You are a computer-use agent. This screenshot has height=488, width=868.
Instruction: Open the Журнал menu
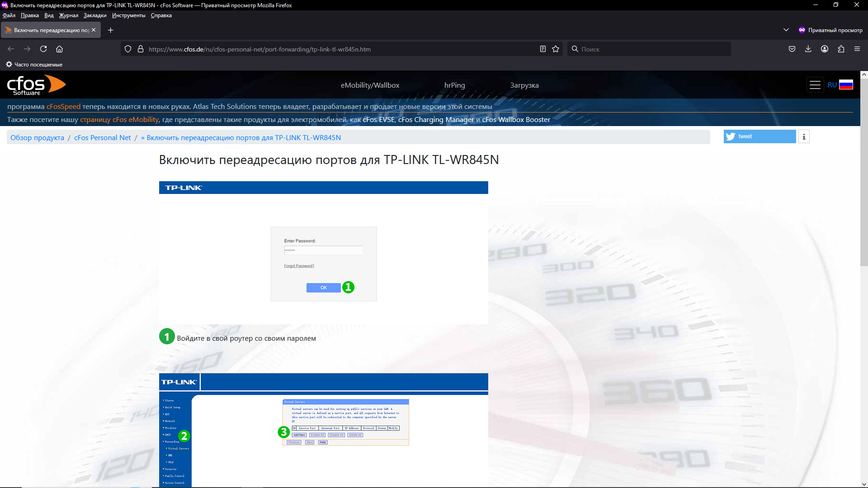point(69,15)
